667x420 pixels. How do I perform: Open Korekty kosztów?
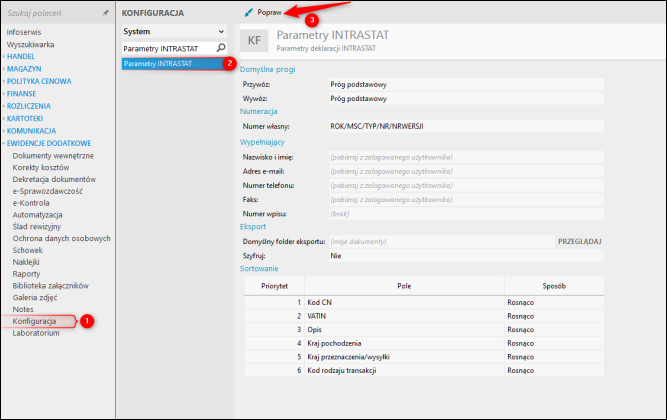(x=41, y=168)
